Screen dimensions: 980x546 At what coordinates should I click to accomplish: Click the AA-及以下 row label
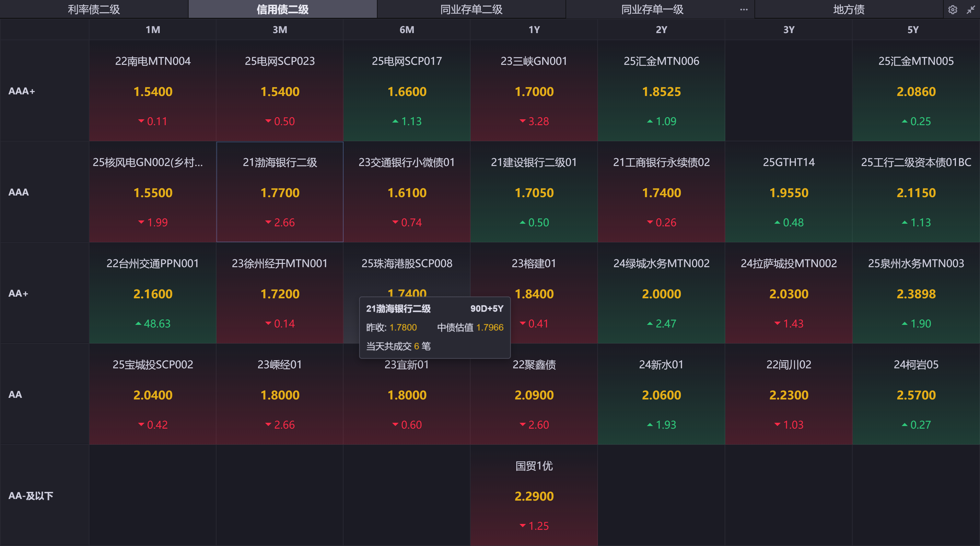(30, 495)
